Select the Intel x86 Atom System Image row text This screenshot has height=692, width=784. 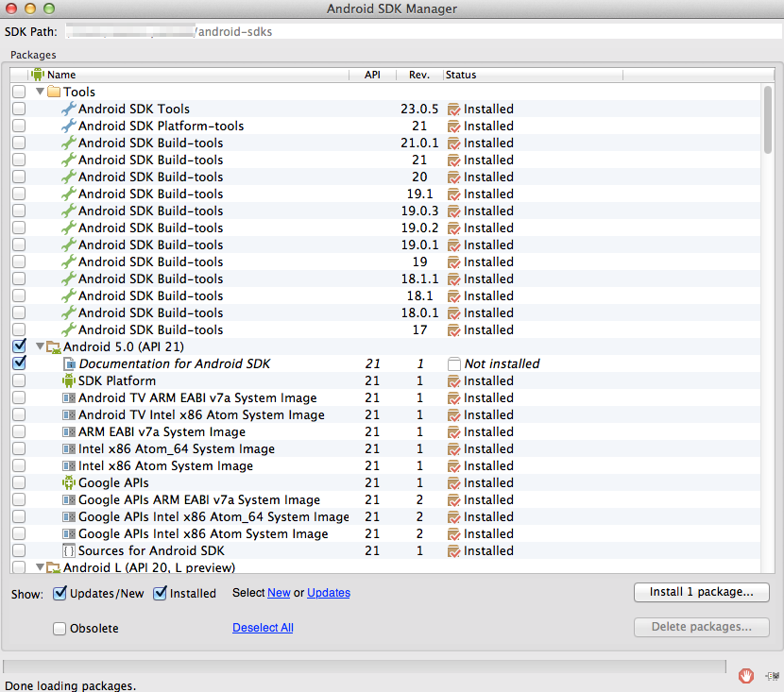[x=165, y=465]
